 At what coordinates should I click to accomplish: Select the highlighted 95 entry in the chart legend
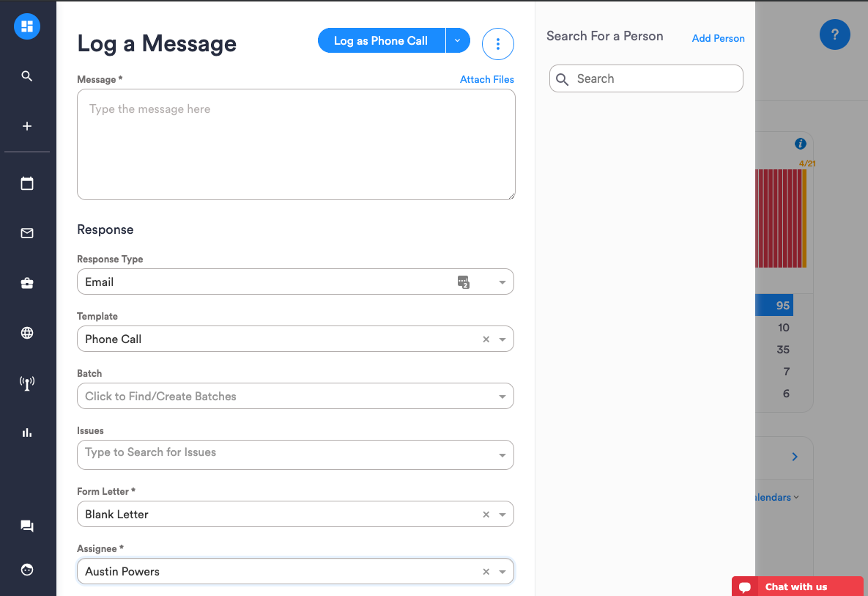click(781, 304)
